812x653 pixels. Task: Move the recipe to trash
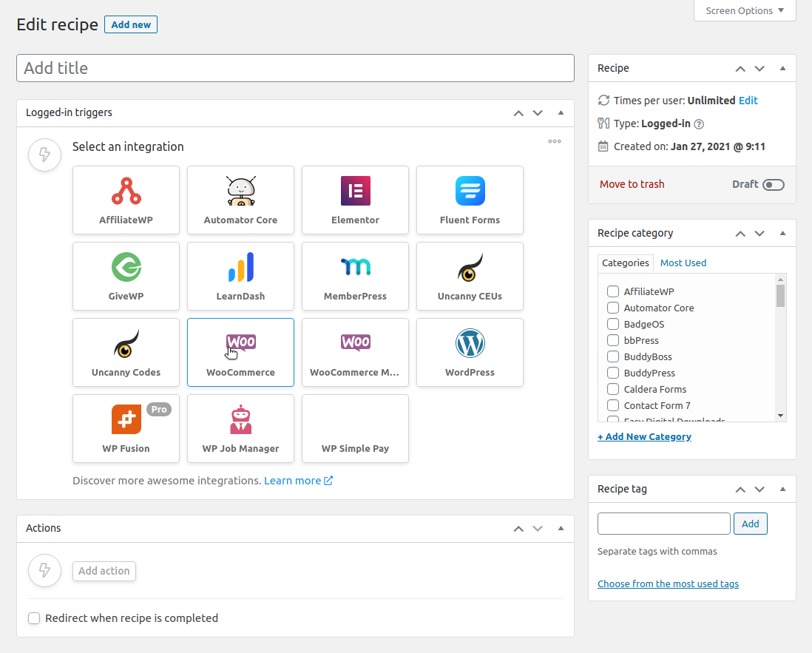[632, 184]
